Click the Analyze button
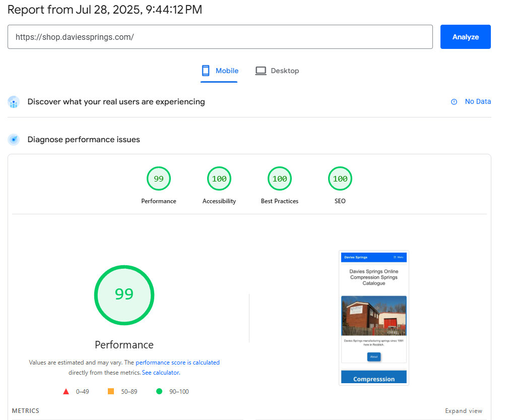510x420 pixels. pos(465,37)
